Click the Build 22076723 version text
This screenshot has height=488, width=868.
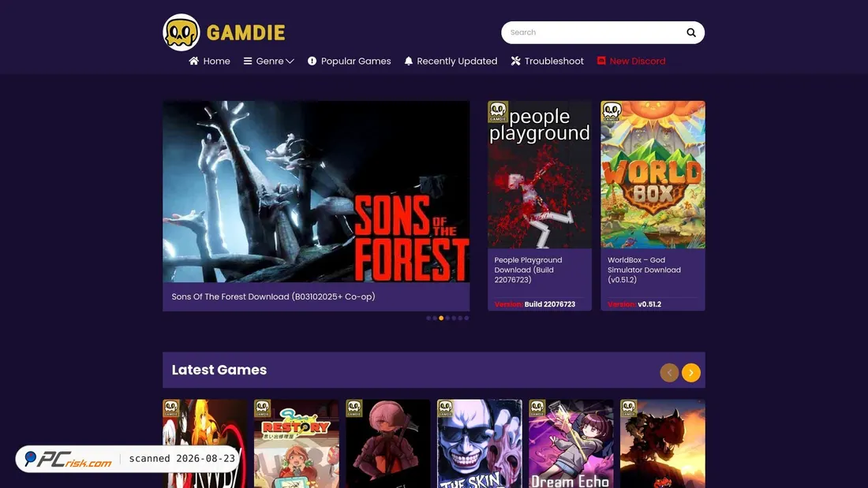550,304
